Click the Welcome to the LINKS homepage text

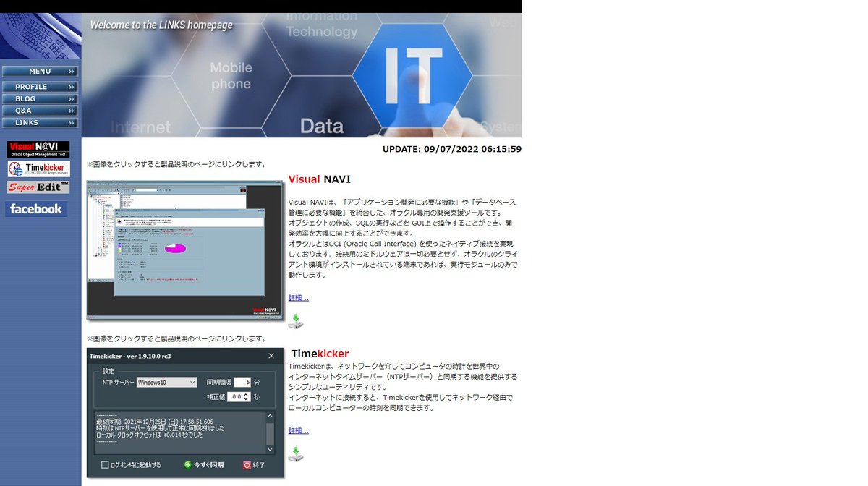click(161, 25)
